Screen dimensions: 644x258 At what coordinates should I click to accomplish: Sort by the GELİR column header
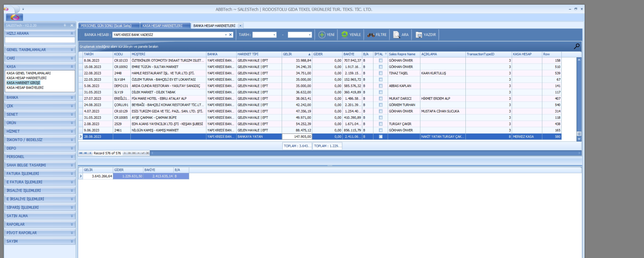click(294, 54)
